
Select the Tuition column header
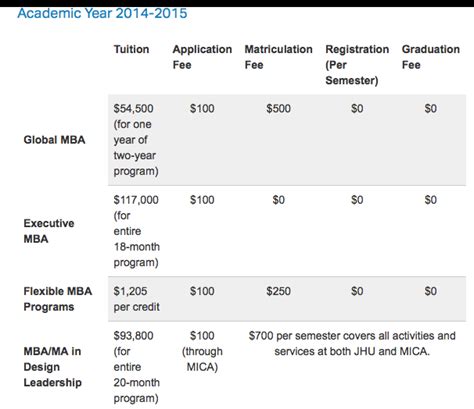click(x=131, y=49)
